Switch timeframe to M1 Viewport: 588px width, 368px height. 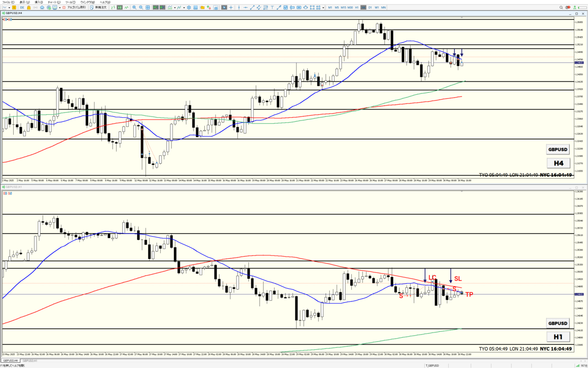coord(330,7)
